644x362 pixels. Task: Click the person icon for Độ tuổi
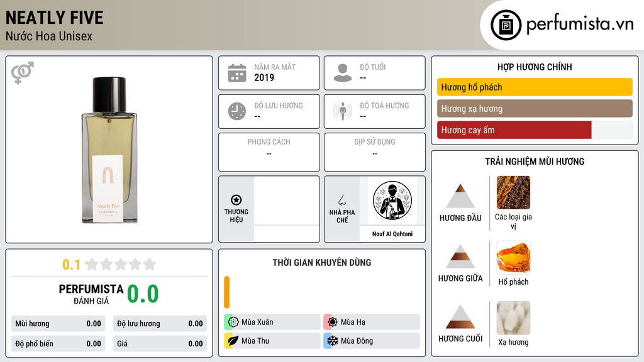point(343,73)
